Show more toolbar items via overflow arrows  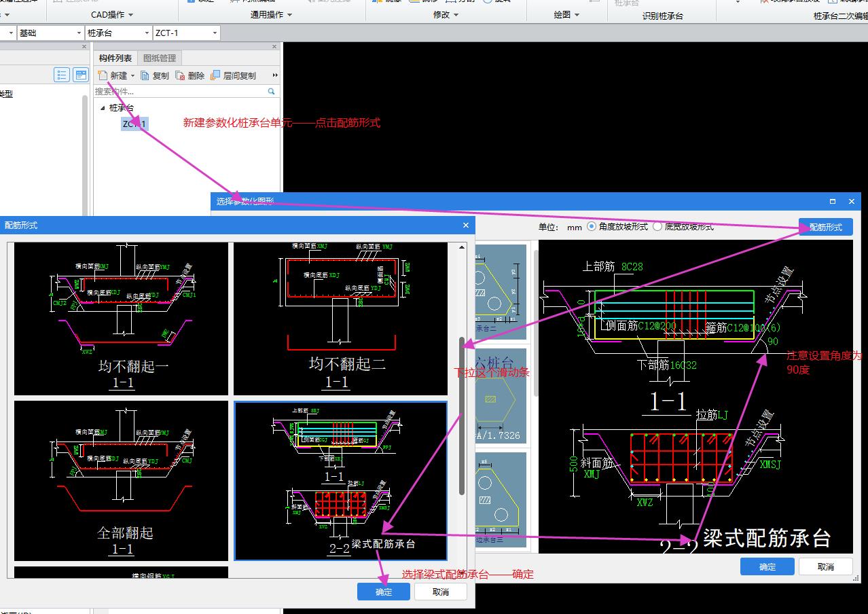coord(275,75)
